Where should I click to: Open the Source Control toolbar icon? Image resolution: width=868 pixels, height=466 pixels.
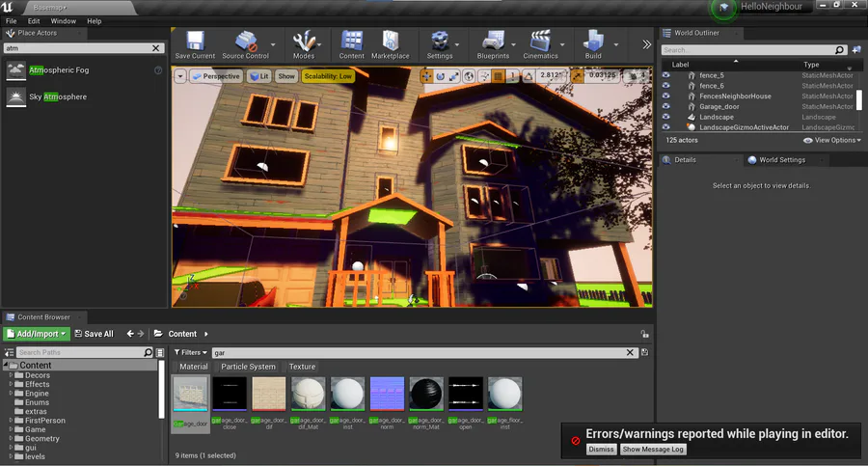(245, 45)
